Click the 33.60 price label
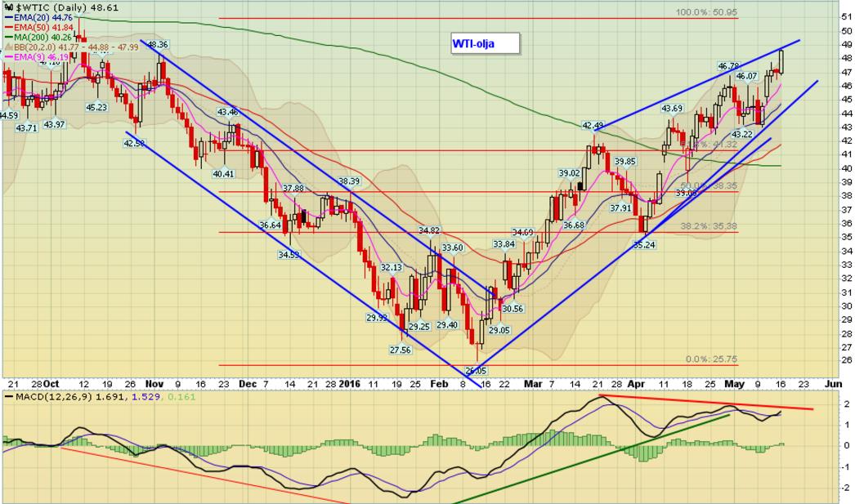 click(x=452, y=248)
